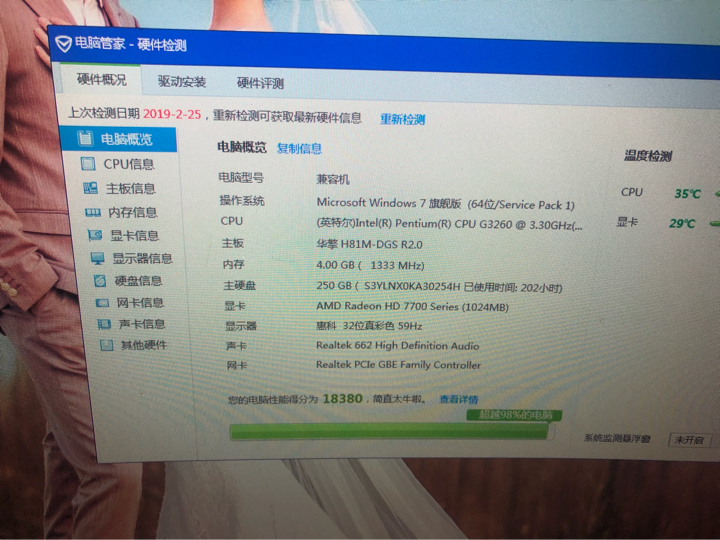Click the AMD Radeon HD 7700 Series entry
720x540 pixels.
click(x=412, y=306)
